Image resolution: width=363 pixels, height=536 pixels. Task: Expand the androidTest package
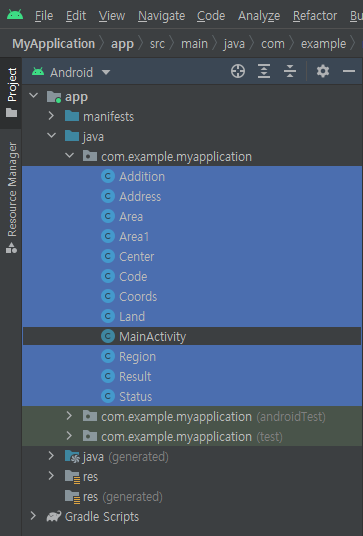69,416
